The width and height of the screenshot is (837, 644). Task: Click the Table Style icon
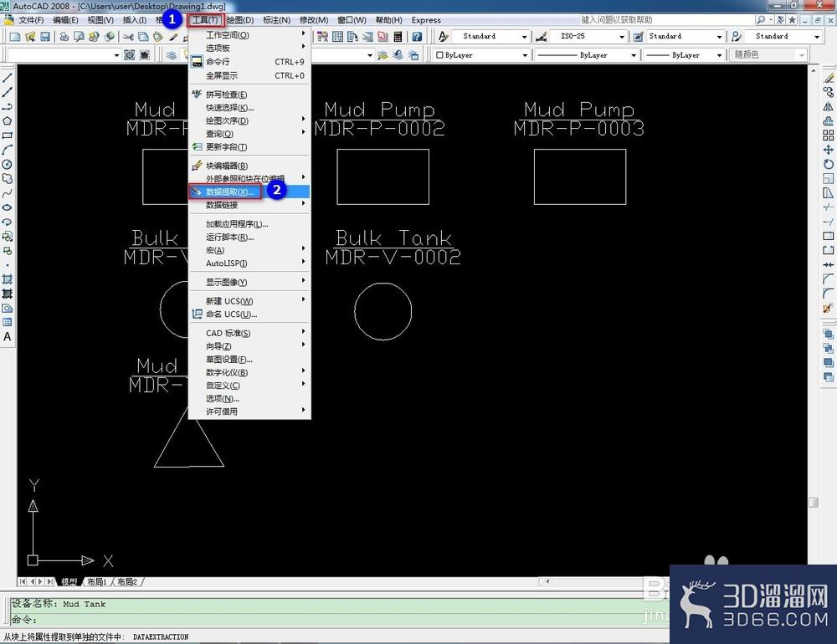pyautogui.click(x=638, y=36)
